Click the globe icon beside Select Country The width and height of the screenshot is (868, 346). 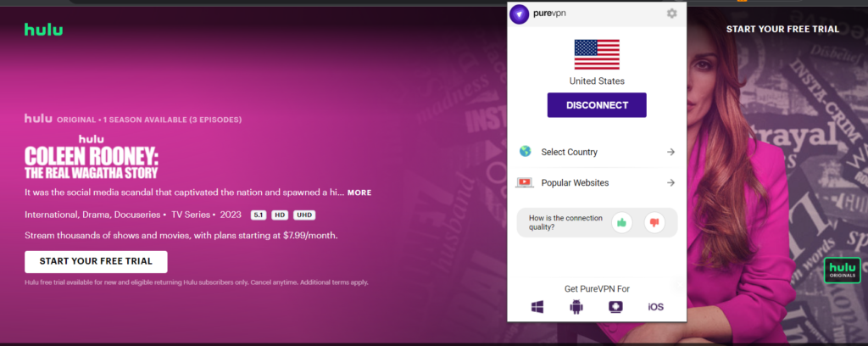click(x=525, y=152)
